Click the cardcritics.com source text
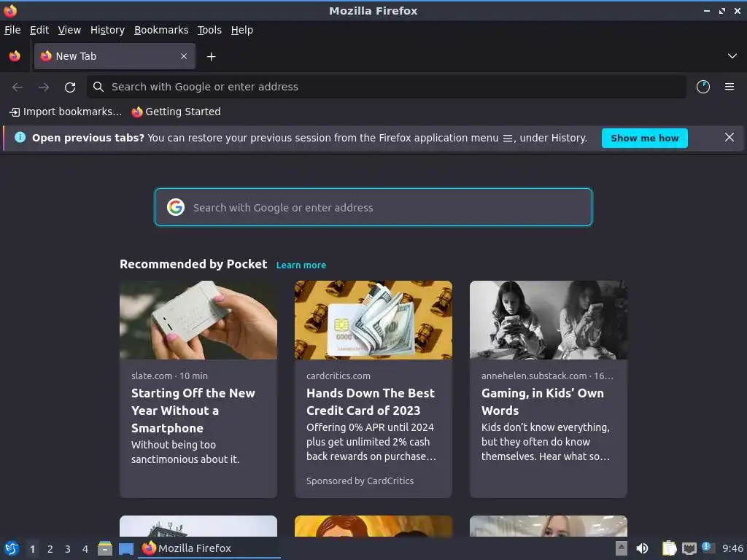Screen dimensions: 747x560 click(x=338, y=376)
